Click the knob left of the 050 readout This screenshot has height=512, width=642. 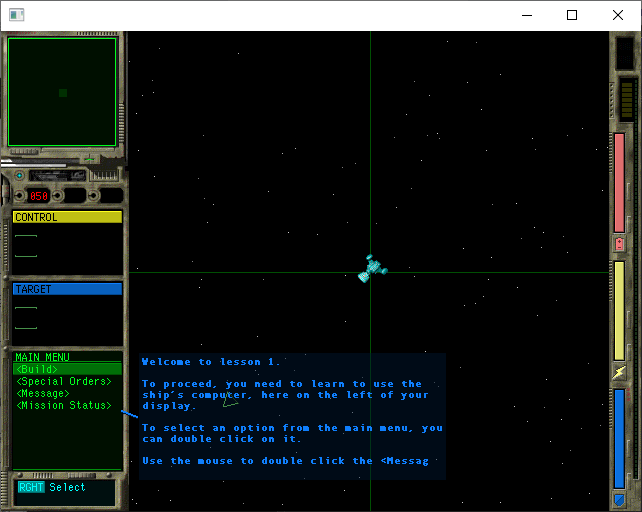click(x=19, y=196)
